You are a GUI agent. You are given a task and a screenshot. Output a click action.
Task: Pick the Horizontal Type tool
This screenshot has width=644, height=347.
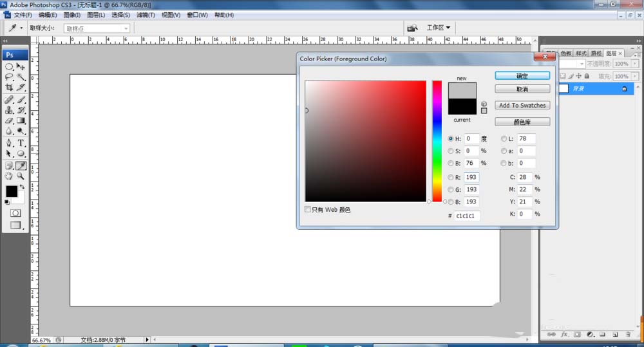pyautogui.click(x=21, y=142)
